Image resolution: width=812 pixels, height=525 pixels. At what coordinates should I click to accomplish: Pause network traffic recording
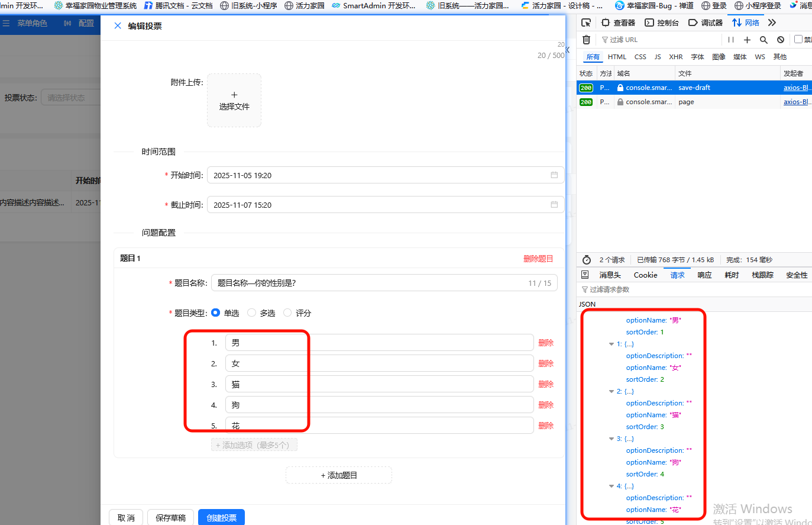[x=732, y=39]
